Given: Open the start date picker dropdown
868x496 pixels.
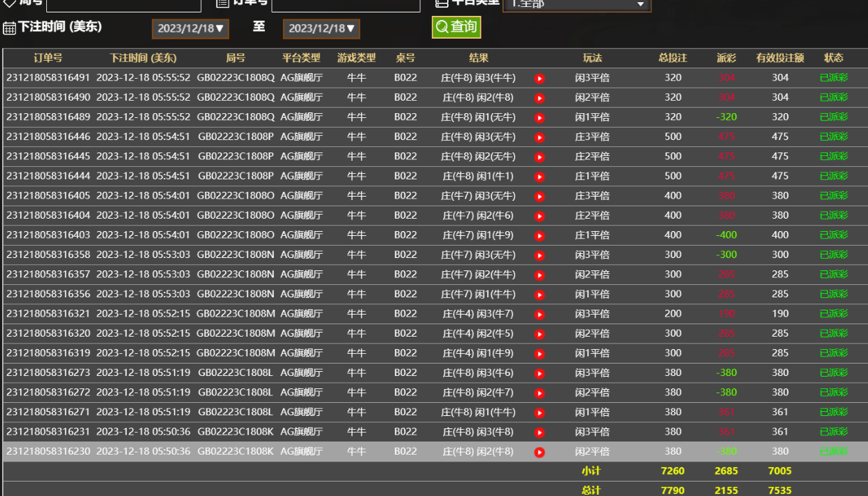Looking at the screenshot, I should tap(190, 28).
